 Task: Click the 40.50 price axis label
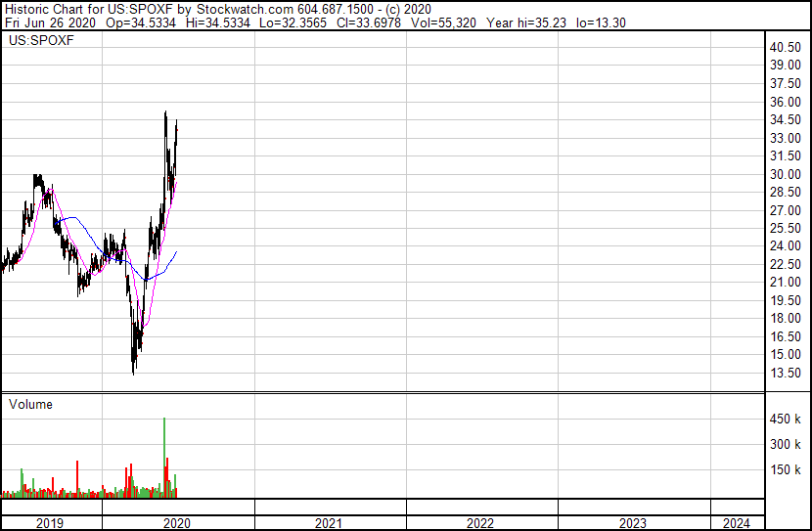(x=786, y=47)
